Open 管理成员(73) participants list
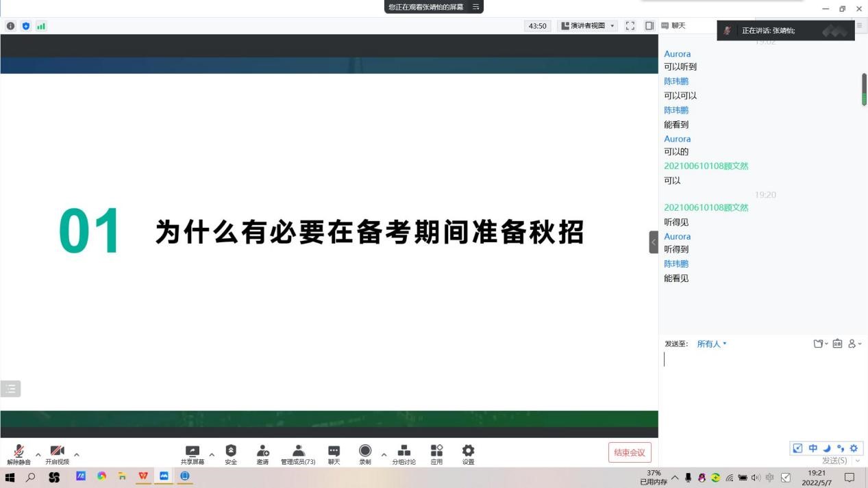868x488 pixels. [298, 453]
